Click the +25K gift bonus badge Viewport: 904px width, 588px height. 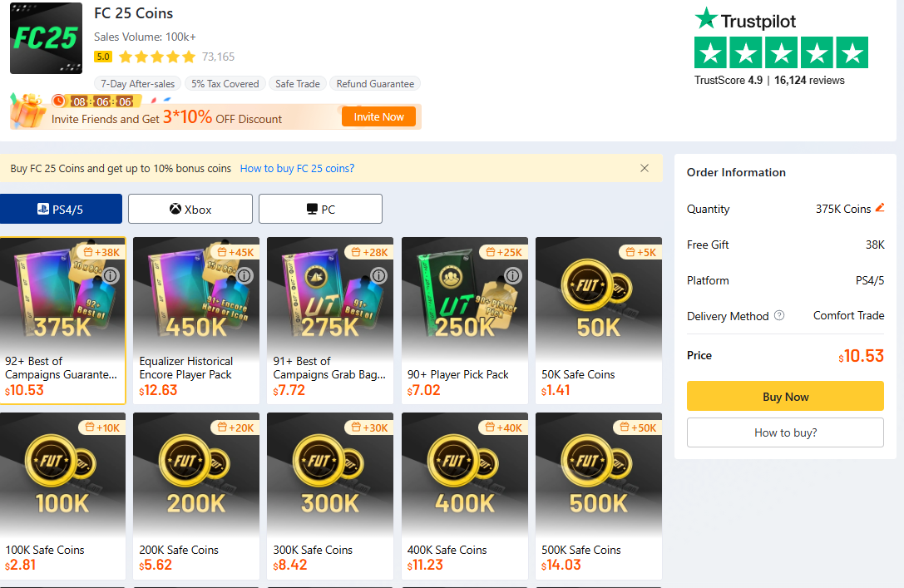tap(503, 252)
